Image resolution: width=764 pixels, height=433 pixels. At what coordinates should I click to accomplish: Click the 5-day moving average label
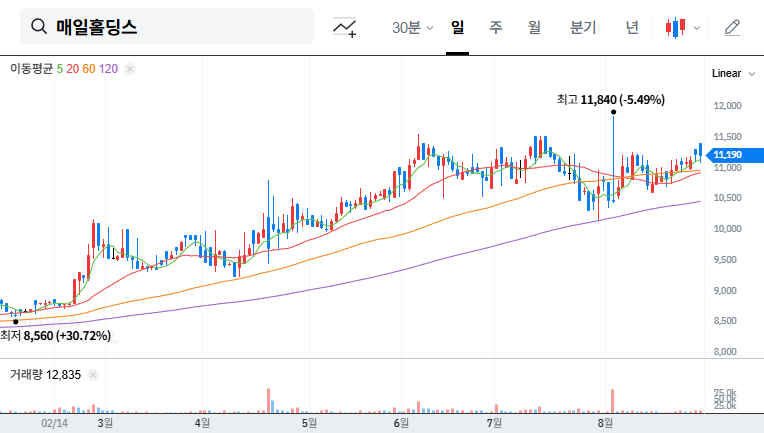pos(59,69)
